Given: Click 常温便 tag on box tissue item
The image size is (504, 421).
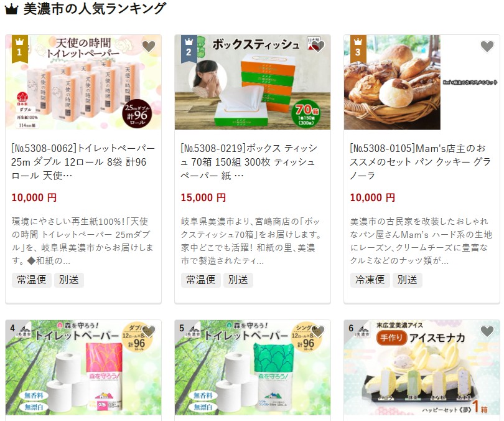Looking at the screenshot, I should click(x=201, y=280).
